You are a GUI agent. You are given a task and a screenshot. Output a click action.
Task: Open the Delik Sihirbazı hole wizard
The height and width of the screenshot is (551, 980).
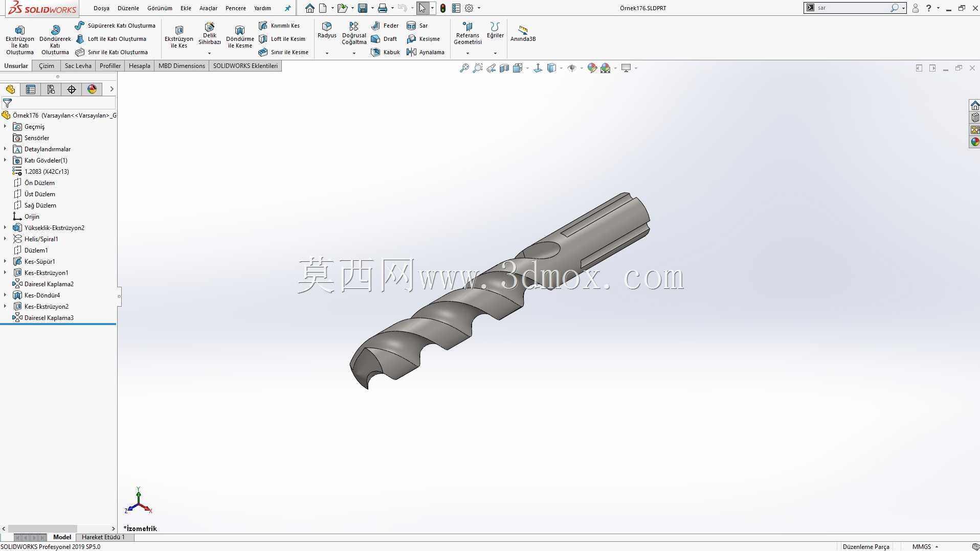(x=210, y=33)
